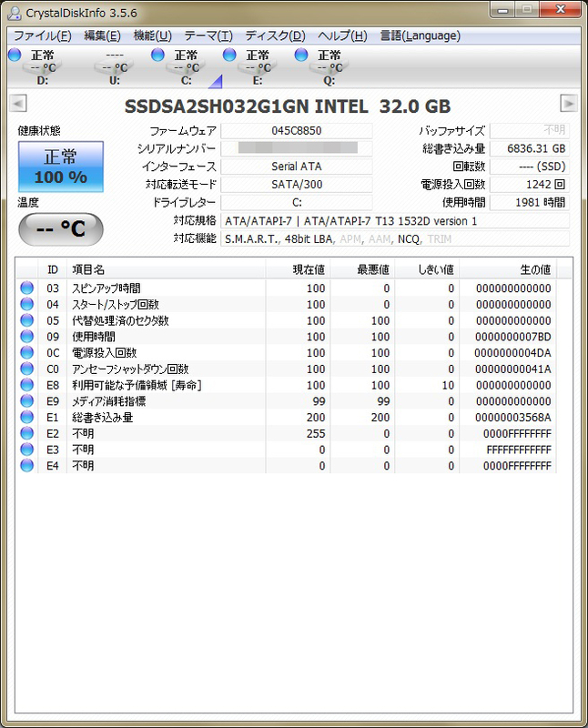Select the アンセーフシャットダウン回数 attribute name

[x=130, y=369]
